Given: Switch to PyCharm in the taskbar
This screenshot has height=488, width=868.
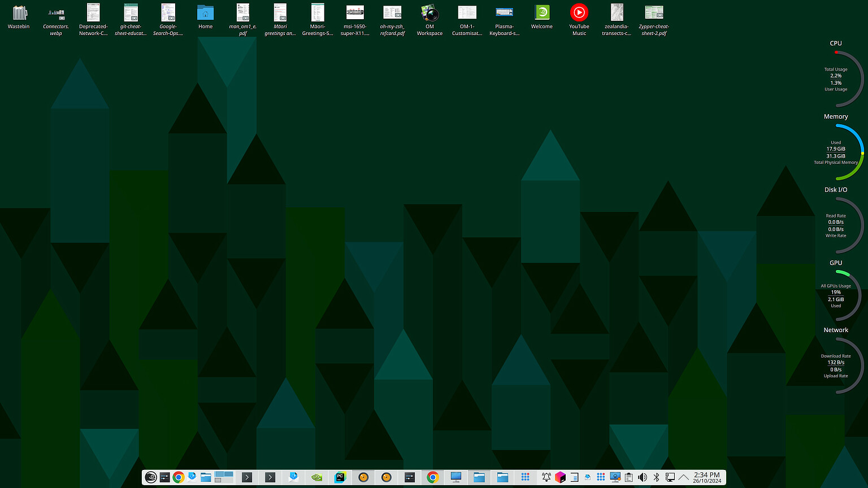Looking at the screenshot, I should pyautogui.click(x=340, y=477).
